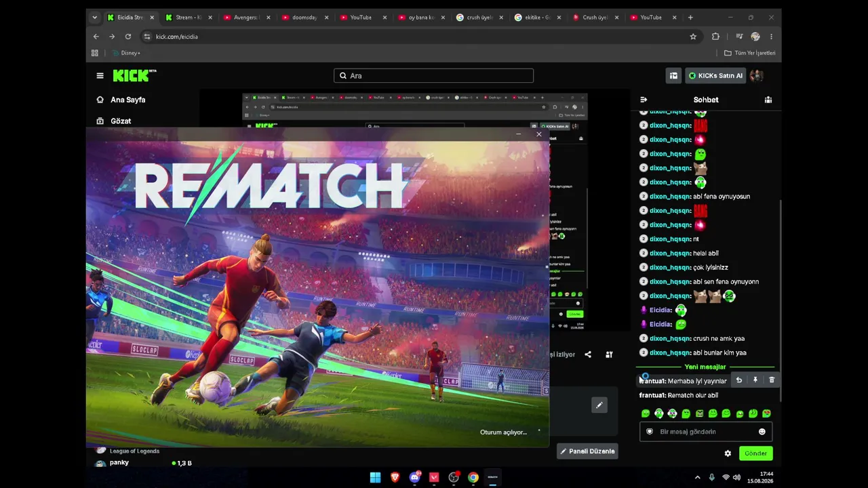Open the Chrome extensions puzzle icon
868x488 pixels.
(x=715, y=37)
